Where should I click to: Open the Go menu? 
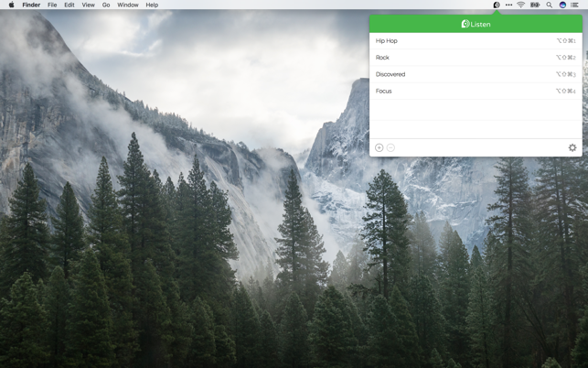[x=106, y=5]
